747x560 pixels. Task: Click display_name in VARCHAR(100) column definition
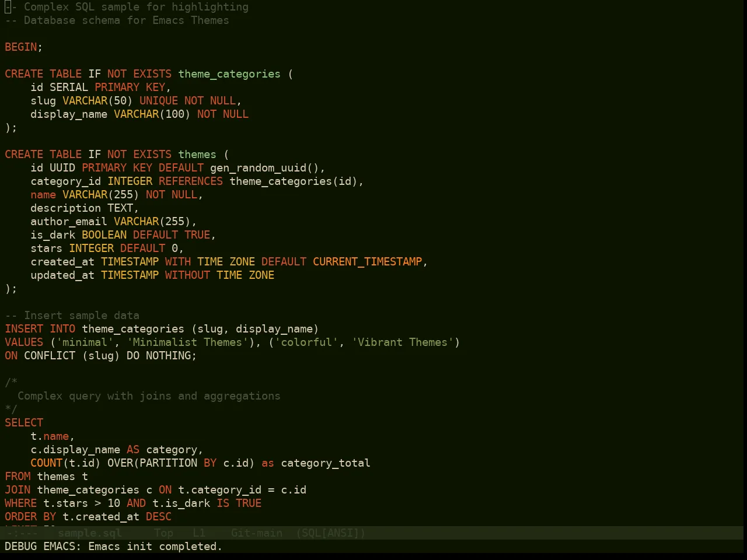point(69,114)
